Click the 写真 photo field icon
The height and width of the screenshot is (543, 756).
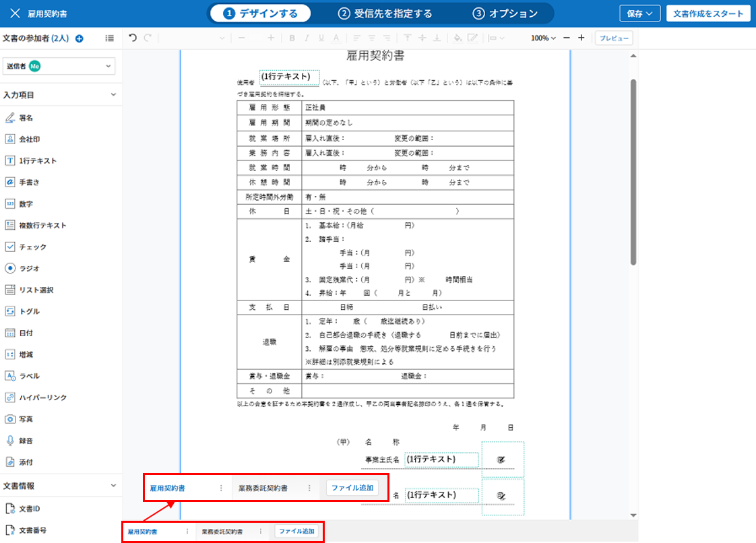coord(10,420)
